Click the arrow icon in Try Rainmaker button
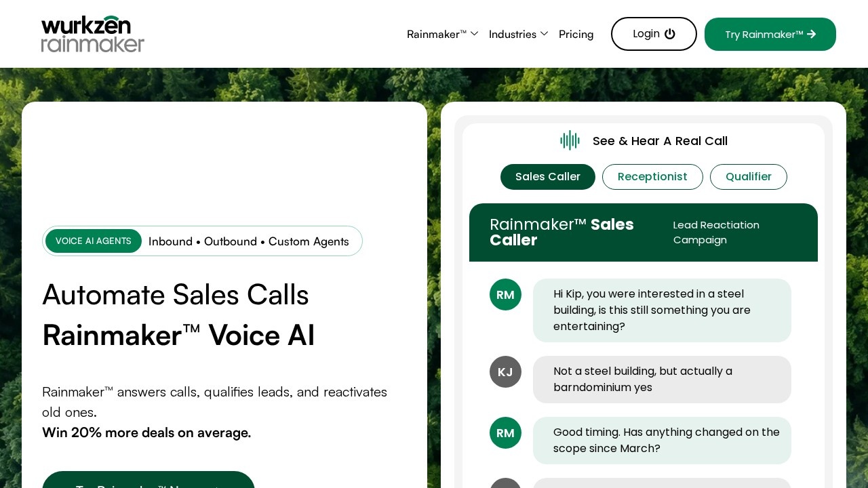The height and width of the screenshot is (488, 868). pyautogui.click(x=812, y=34)
